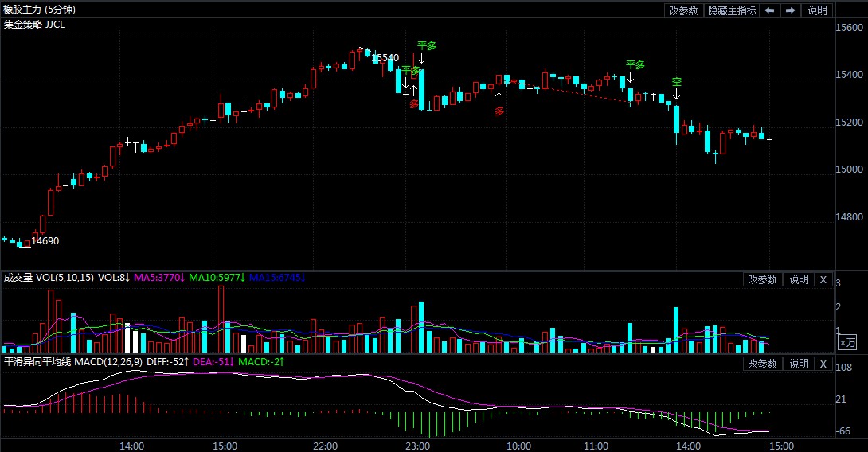Open 改参数 for the main chart
The image size is (868, 452).
683,10
